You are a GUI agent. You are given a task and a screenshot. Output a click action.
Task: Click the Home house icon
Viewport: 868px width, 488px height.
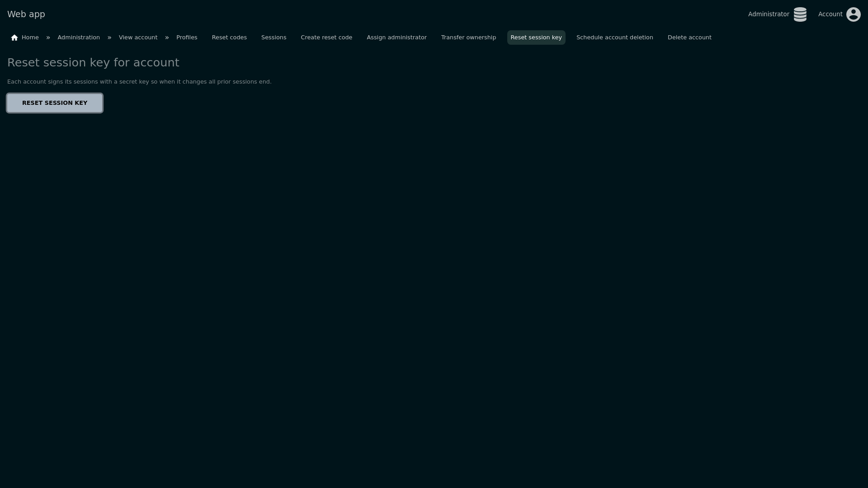14,38
